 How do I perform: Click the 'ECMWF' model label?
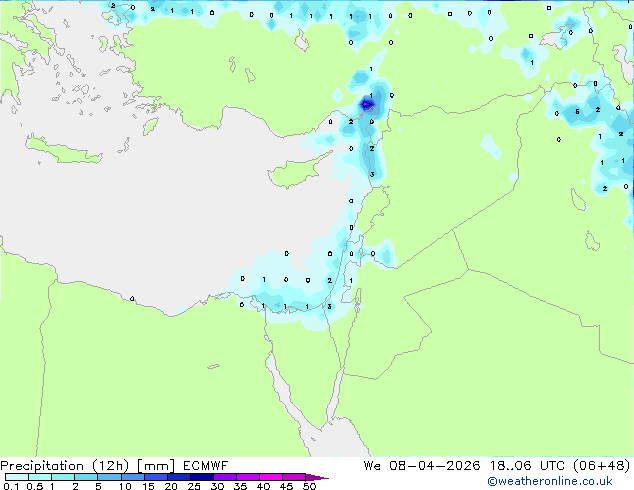pyautogui.click(x=205, y=466)
